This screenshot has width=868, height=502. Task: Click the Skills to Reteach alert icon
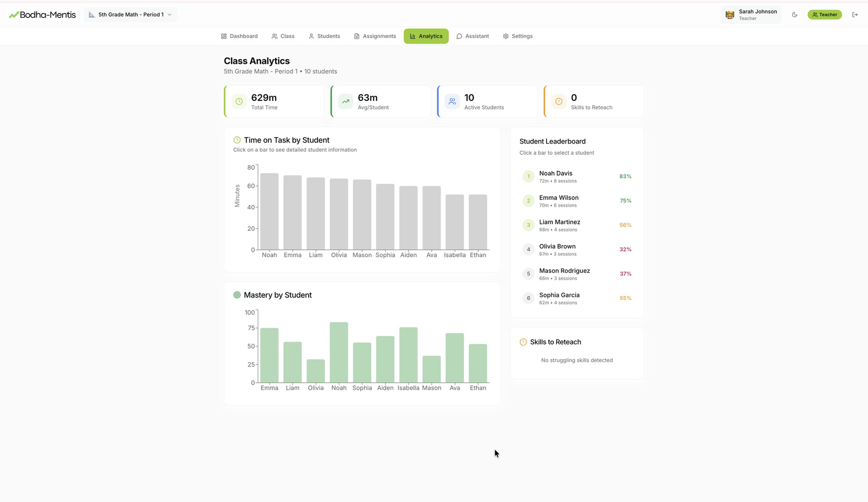[559, 101]
